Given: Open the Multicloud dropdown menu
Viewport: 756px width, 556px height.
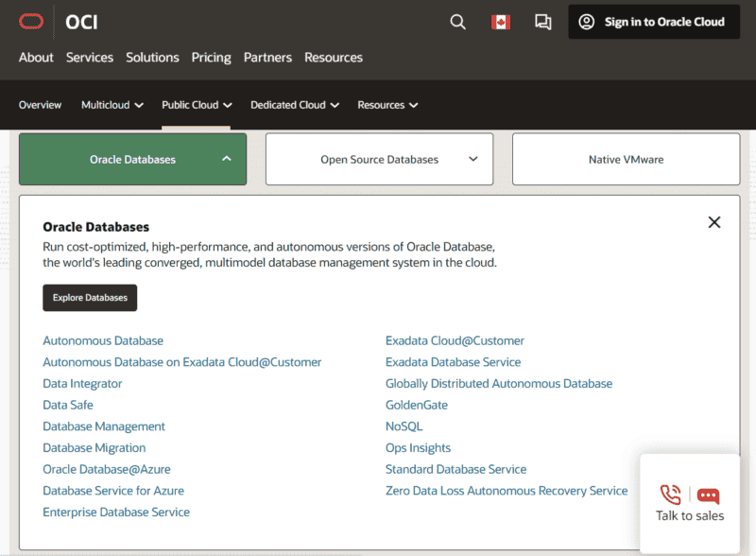Looking at the screenshot, I should coord(112,105).
